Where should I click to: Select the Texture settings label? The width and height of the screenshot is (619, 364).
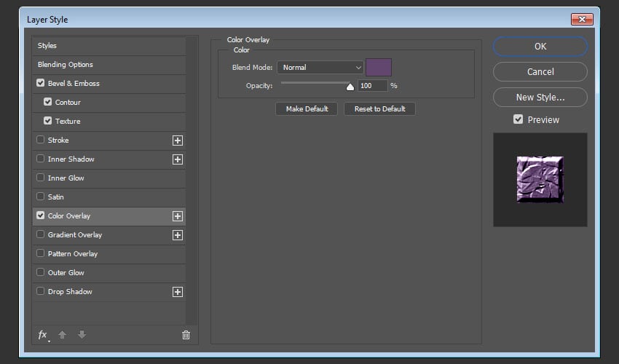(x=68, y=121)
